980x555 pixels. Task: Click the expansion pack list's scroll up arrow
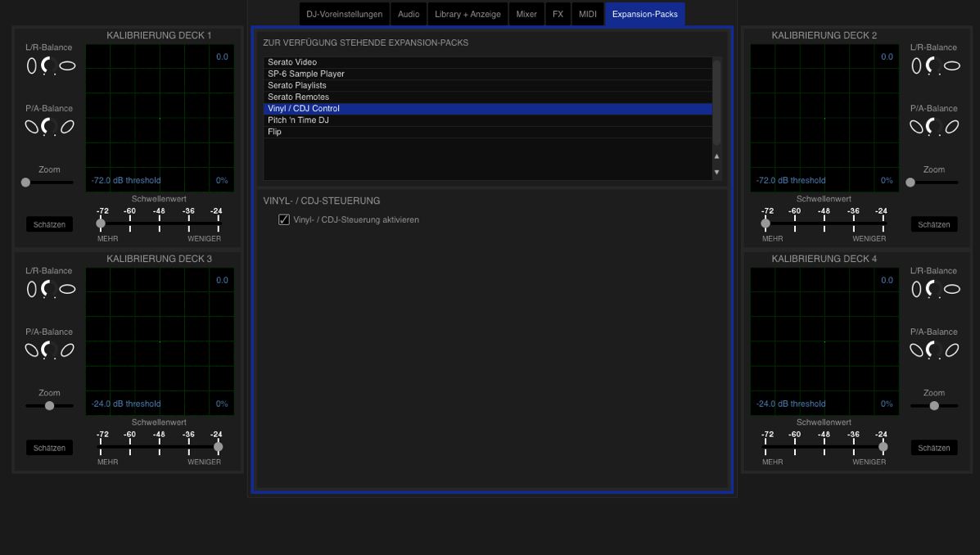[x=717, y=156]
